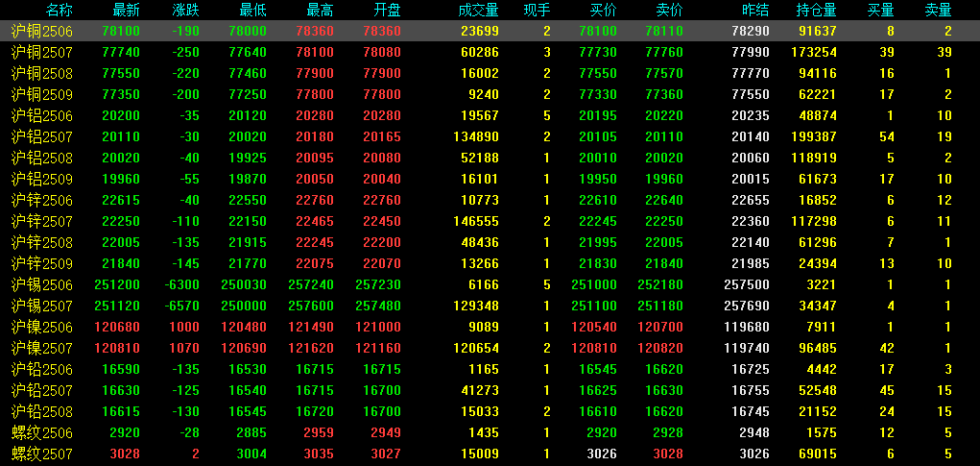Select the 沪锡2506 contract name
Image resolution: width=980 pixels, height=466 pixels.
[42, 285]
